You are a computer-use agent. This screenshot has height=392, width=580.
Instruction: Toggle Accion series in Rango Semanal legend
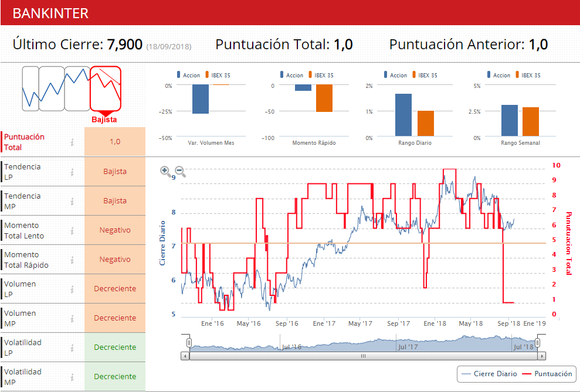[498, 75]
